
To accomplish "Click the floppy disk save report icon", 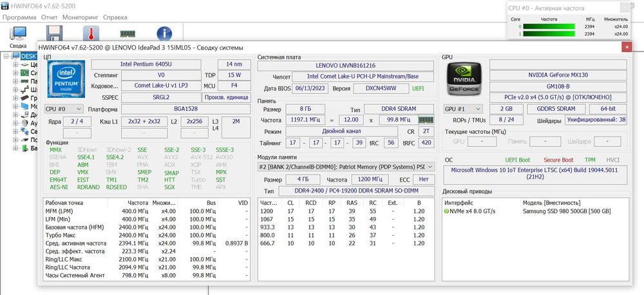I will pyautogui.click(x=55, y=33).
